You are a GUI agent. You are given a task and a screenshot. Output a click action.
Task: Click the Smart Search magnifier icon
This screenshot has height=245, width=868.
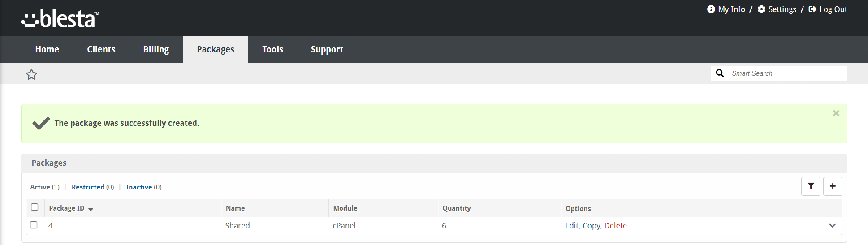point(720,73)
